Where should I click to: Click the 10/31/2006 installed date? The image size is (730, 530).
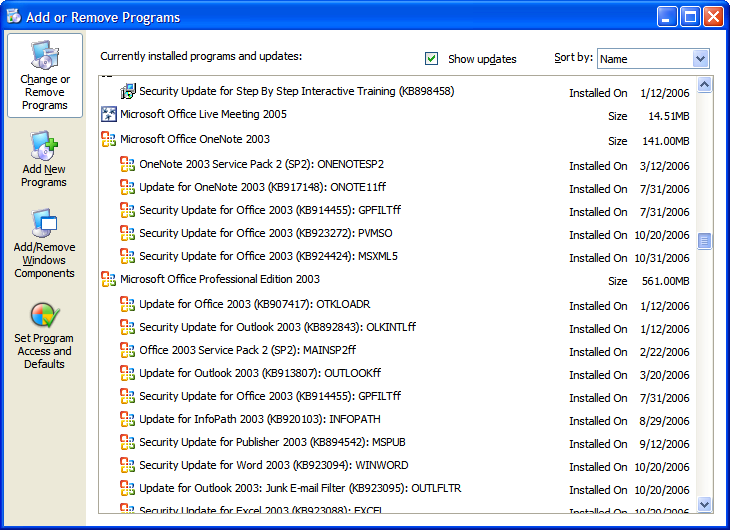click(662, 258)
